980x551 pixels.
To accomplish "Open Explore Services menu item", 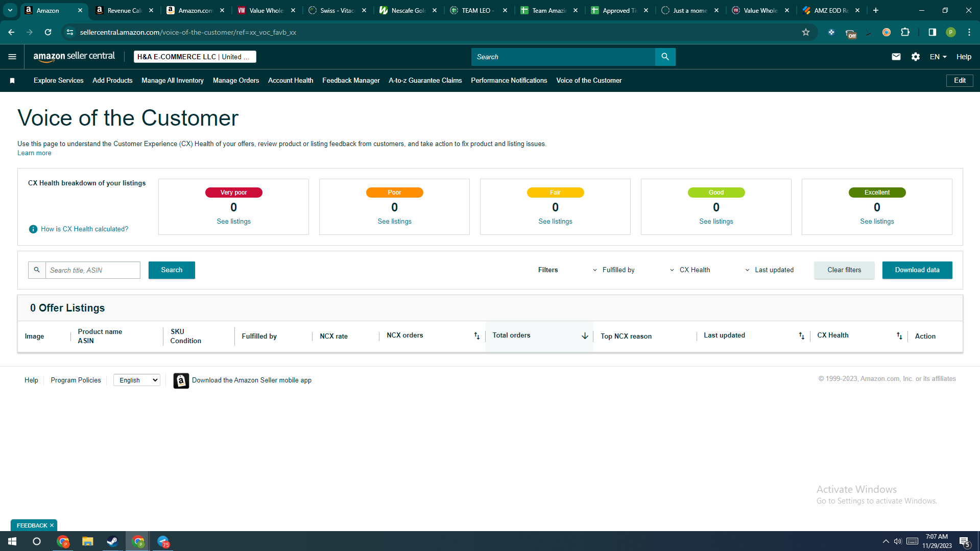I will tap(58, 81).
